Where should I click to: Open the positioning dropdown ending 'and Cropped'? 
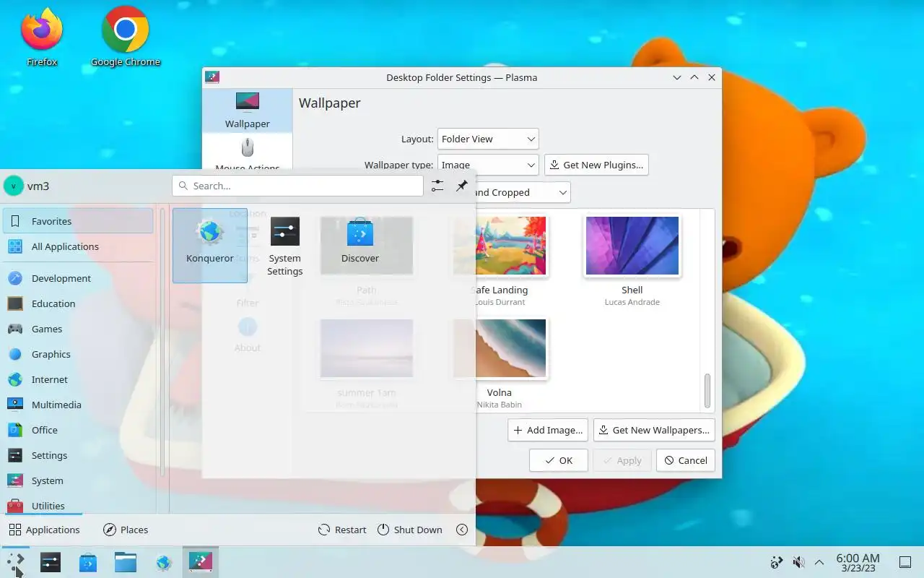[x=523, y=192]
